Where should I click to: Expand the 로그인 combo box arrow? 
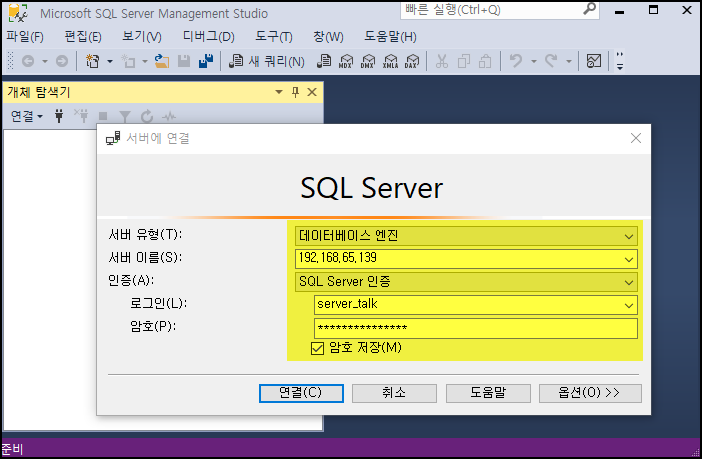[629, 305]
